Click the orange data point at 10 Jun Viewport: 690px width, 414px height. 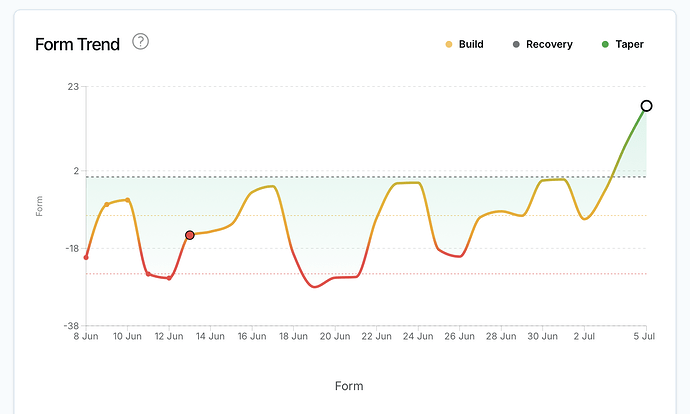128,200
